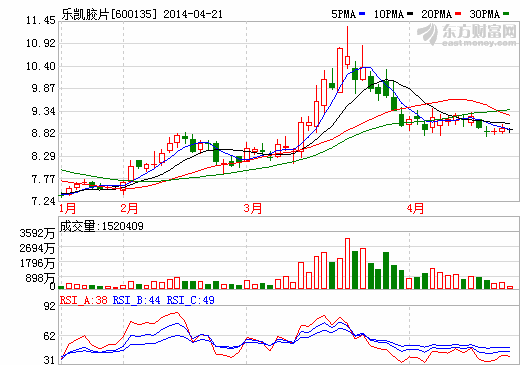
Task: Click the RSI_B:44 indicator label
Action: pyautogui.click(x=137, y=300)
